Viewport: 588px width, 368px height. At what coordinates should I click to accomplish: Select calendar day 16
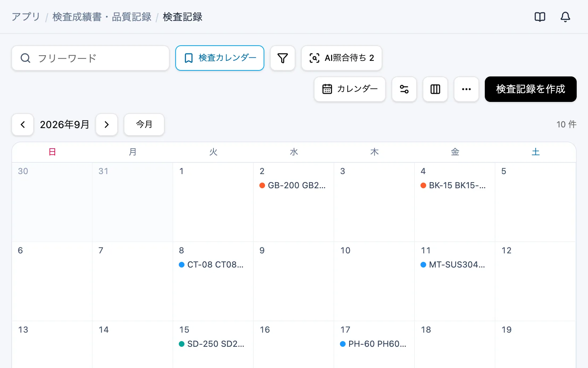pyautogui.click(x=294, y=345)
